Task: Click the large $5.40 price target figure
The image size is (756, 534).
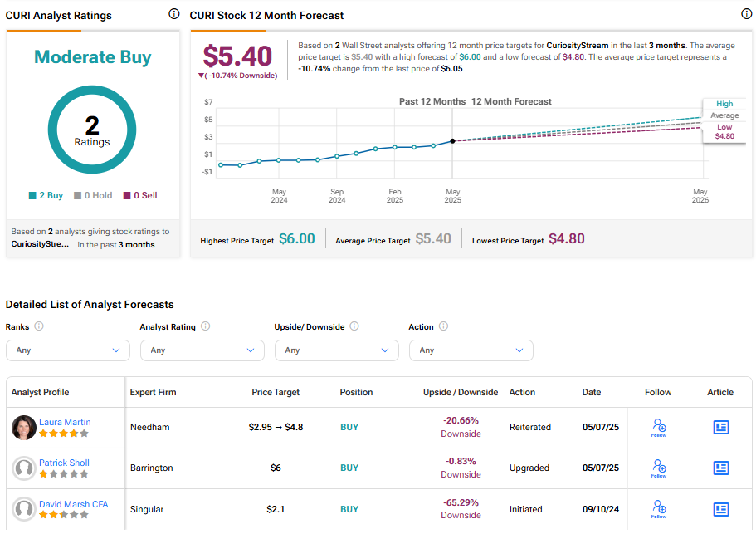Action: tap(237, 56)
